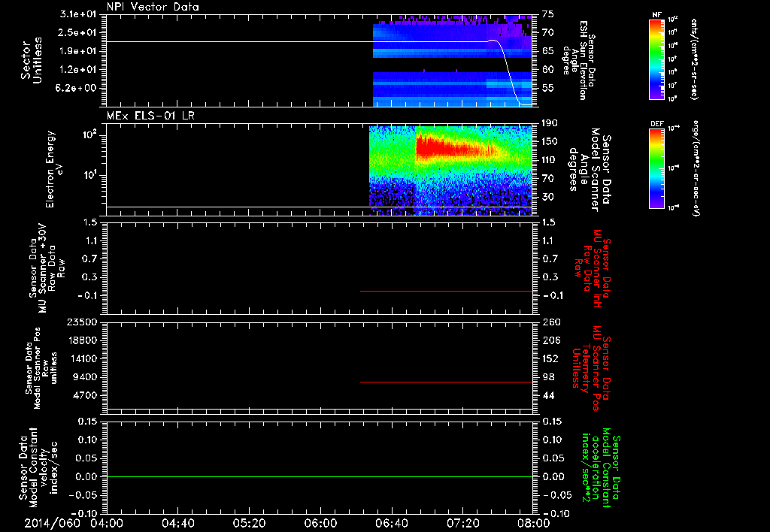Click the 05:20 time axis label
Image resolution: width=770 pixels, height=532 pixels.
249,523
